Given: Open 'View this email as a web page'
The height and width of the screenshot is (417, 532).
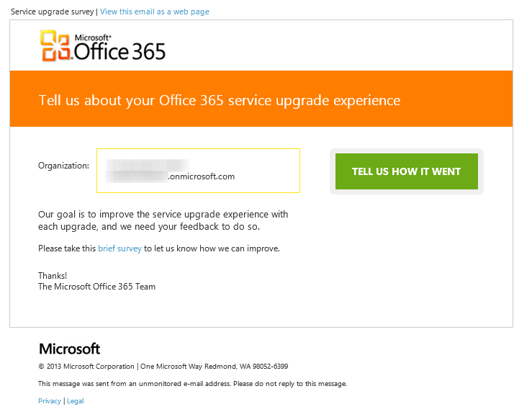Looking at the screenshot, I should (x=155, y=12).
